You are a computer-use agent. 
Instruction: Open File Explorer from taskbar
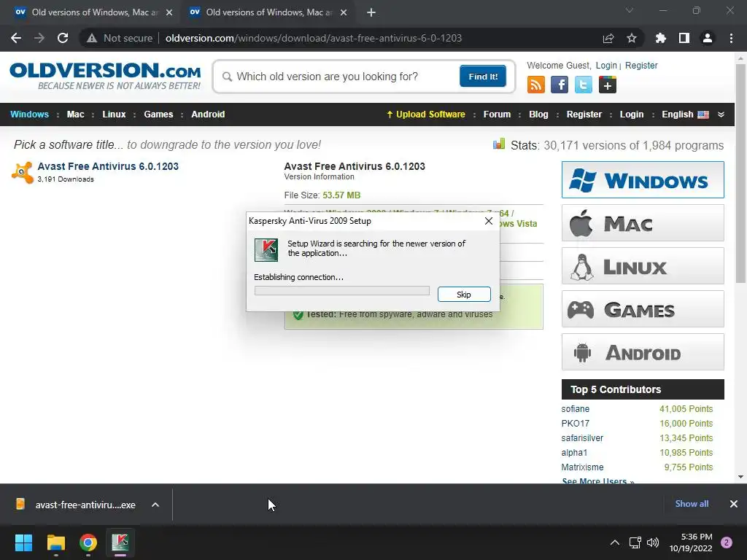coord(55,542)
